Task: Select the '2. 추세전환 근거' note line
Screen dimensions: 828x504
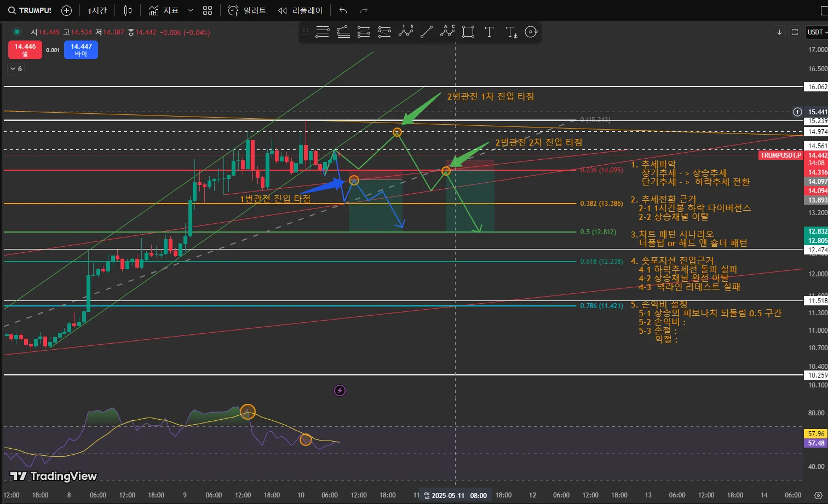Action: 663,199
